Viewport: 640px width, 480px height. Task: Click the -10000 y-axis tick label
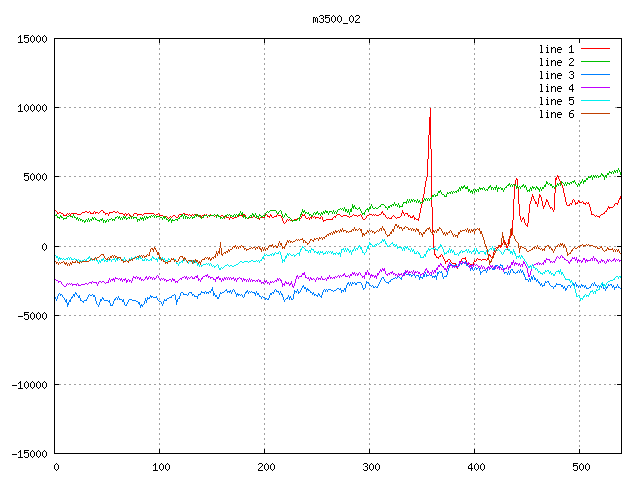tap(28, 384)
